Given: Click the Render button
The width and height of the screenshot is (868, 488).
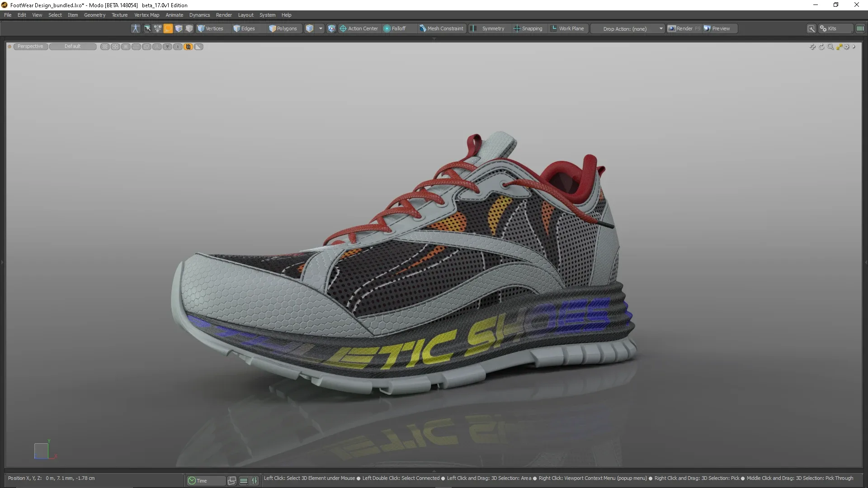Looking at the screenshot, I should [684, 28].
